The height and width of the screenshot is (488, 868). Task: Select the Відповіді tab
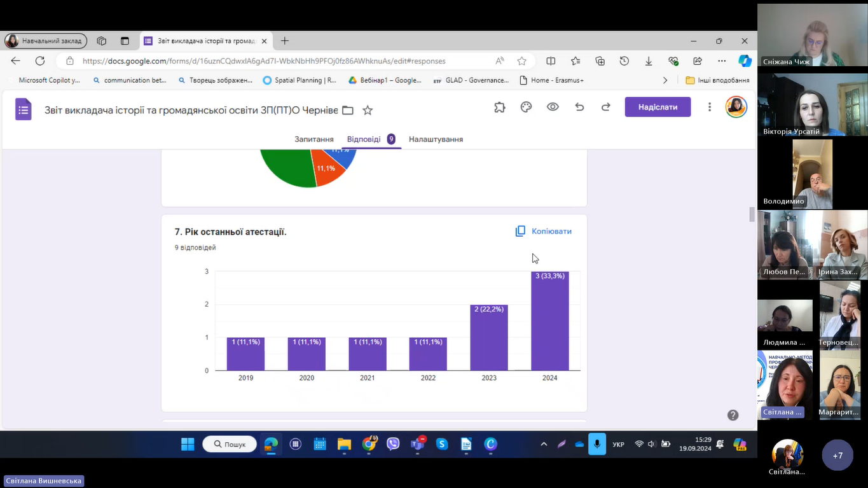pyautogui.click(x=364, y=139)
